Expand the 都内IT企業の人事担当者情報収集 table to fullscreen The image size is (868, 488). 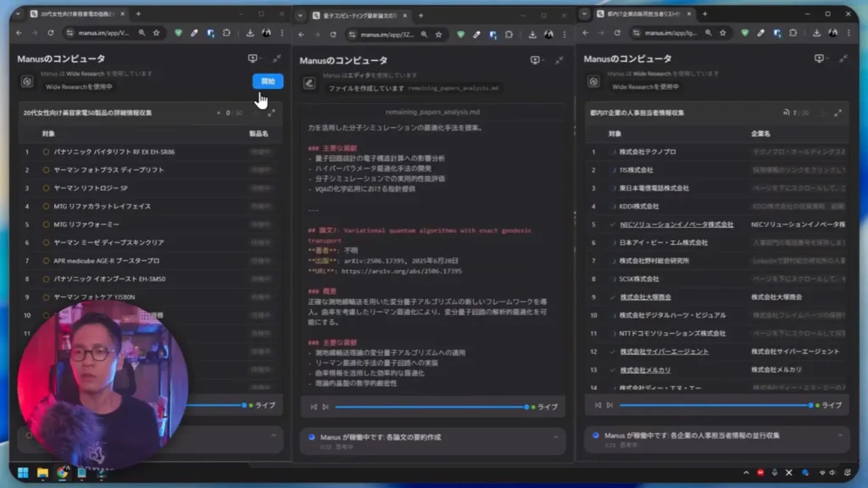pos(838,113)
